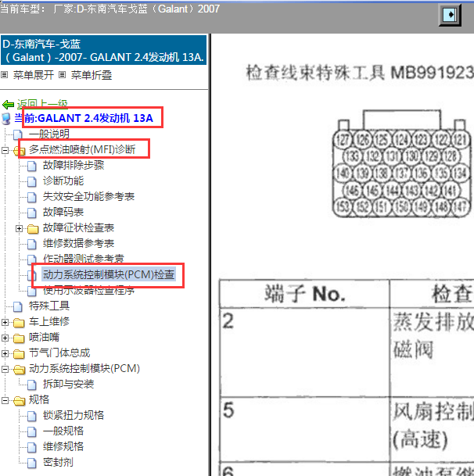Click page icon beside 一般规格
Screen dimensions: 474x476
32,431
